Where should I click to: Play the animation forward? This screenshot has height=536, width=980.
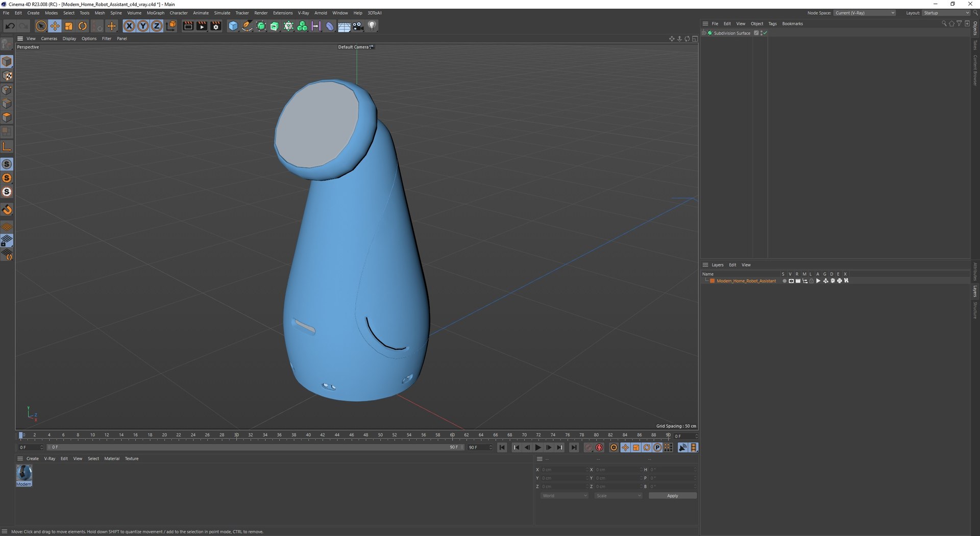537,448
